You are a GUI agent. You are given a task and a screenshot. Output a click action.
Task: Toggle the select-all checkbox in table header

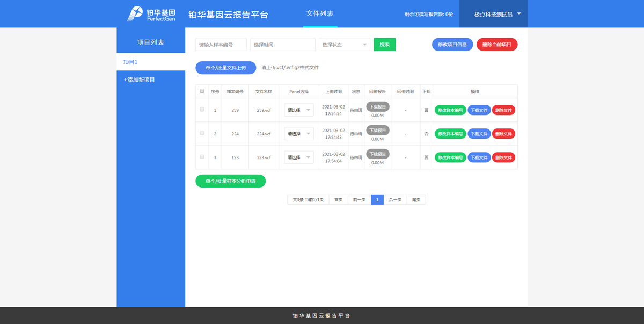pos(202,91)
